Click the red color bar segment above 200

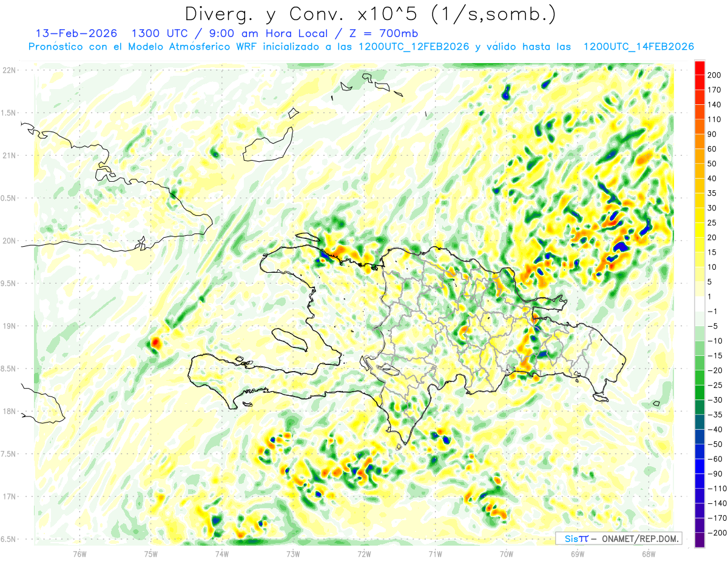tap(699, 68)
